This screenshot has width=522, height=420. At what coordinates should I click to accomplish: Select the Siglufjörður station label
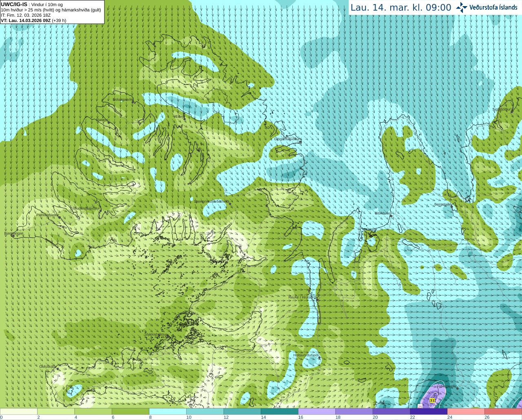tap(502, 109)
